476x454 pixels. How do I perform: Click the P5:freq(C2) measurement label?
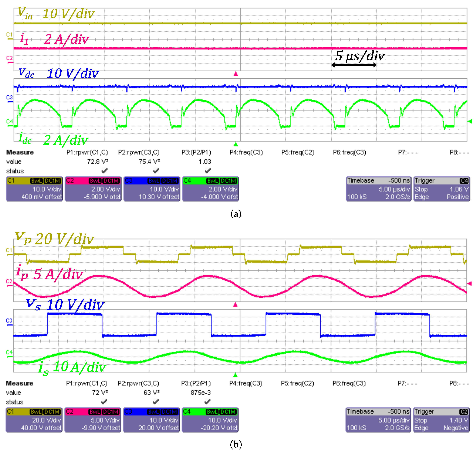[x=298, y=152]
